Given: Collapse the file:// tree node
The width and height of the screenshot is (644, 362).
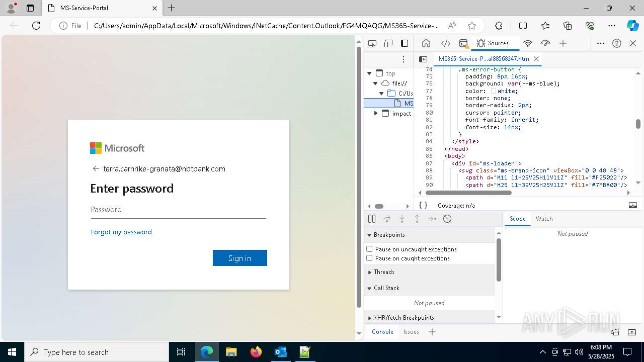Looking at the screenshot, I should [x=375, y=83].
